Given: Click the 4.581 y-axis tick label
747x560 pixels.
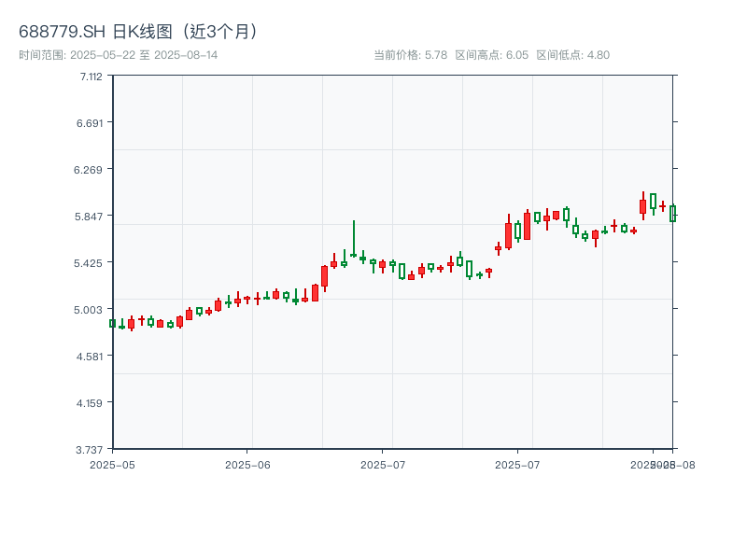Looking at the screenshot, I should point(91,356).
